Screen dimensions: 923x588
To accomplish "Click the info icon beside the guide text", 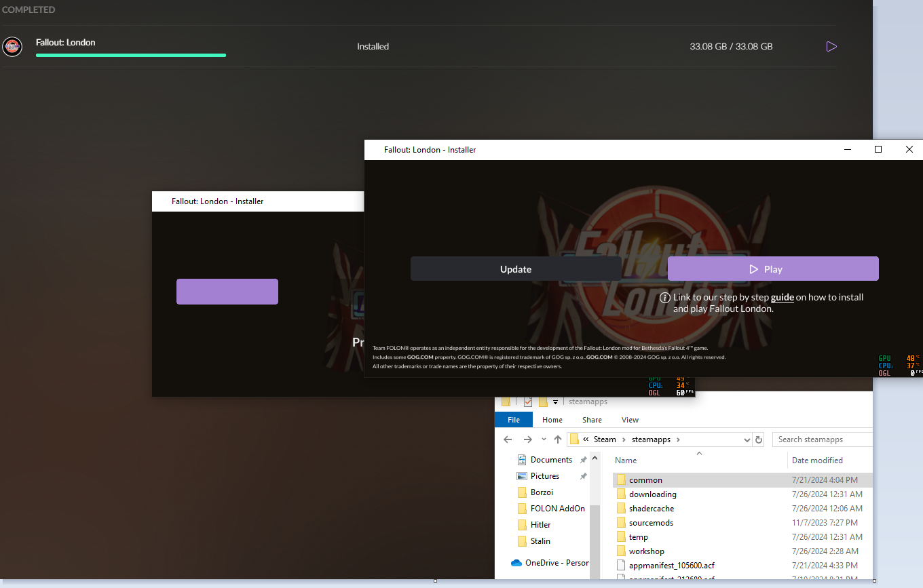I will 665,297.
